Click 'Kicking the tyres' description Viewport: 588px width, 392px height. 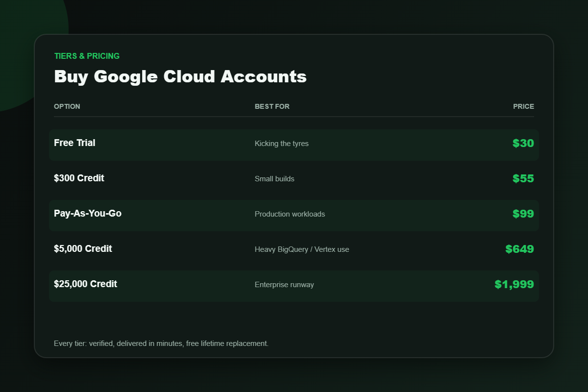click(x=282, y=144)
